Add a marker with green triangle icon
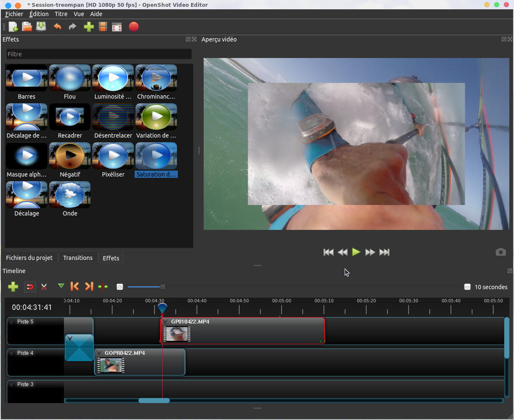 (61, 287)
